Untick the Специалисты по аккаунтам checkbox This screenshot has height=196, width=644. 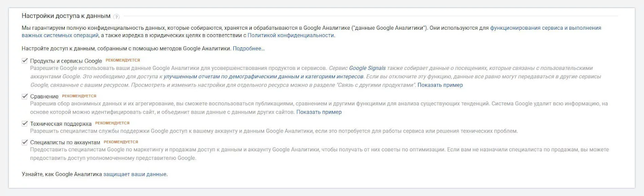[x=25, y=142]
